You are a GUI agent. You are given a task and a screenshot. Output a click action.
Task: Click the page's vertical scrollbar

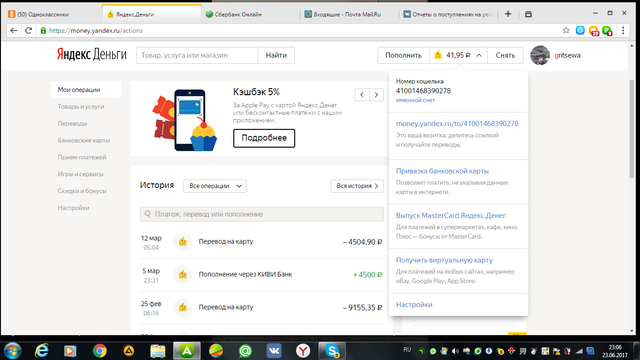pos(632,129)
